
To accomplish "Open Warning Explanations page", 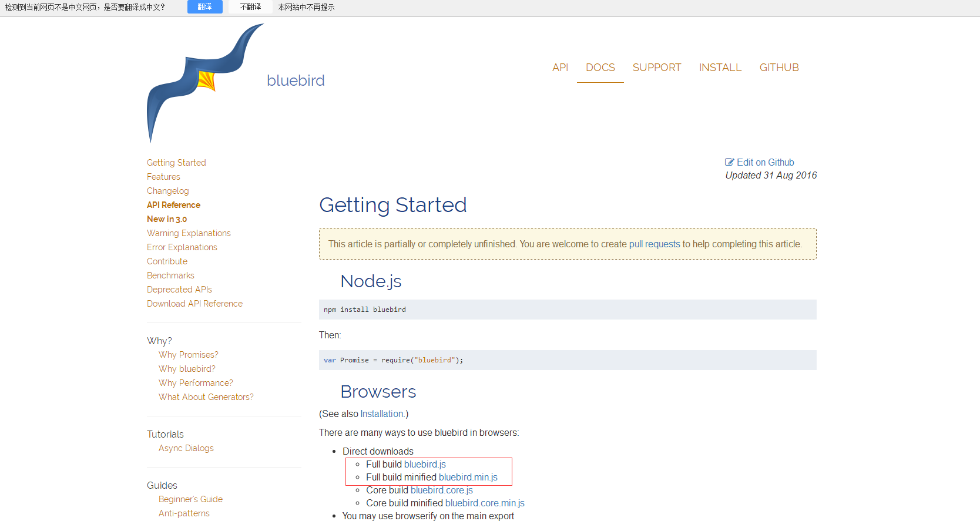I will pos(189,233).
